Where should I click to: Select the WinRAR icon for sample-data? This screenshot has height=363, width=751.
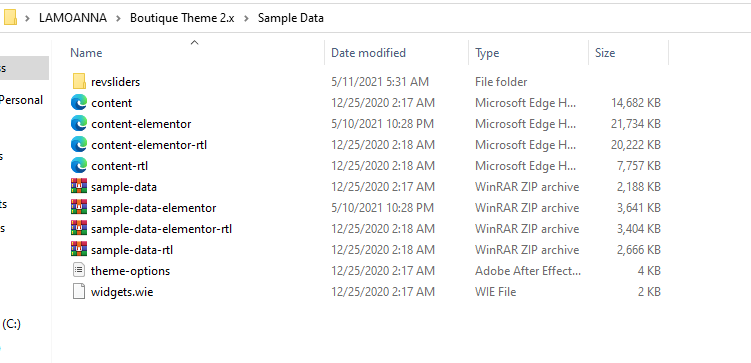(x=79, y=186)
